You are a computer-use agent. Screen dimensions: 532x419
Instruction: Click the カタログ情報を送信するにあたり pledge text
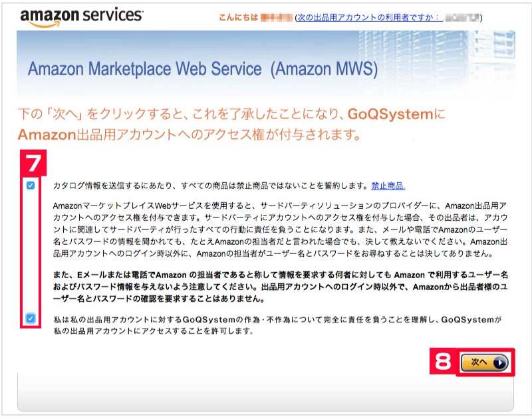[210, 186]
